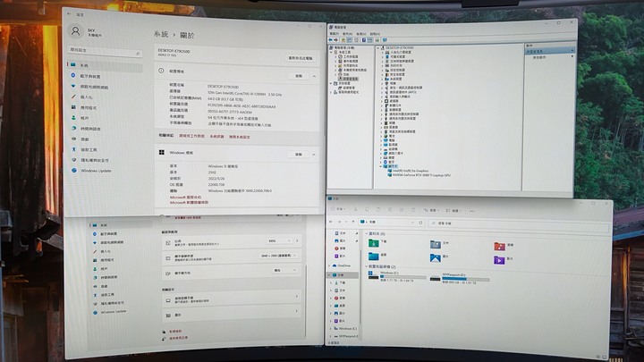Collapse System Tools node in Computer Management tree
The image size is (644, 362).
click(x=332, y=53)
